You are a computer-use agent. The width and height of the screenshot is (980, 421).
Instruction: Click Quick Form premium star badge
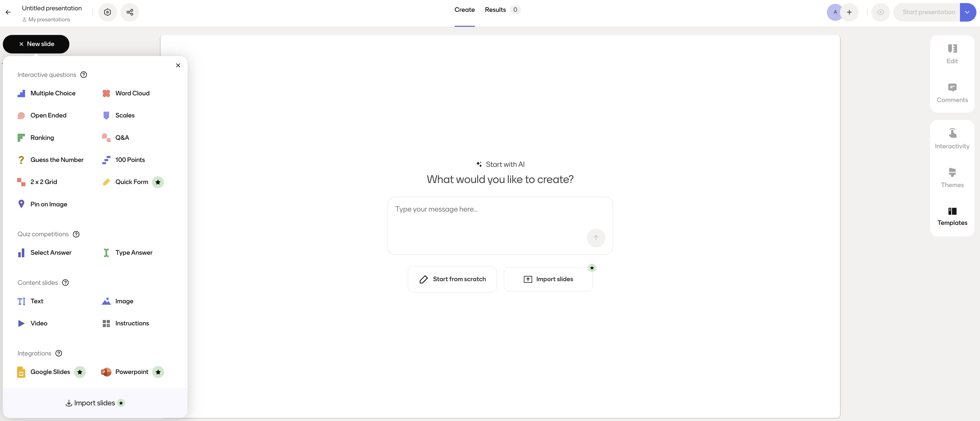(158, 182)
